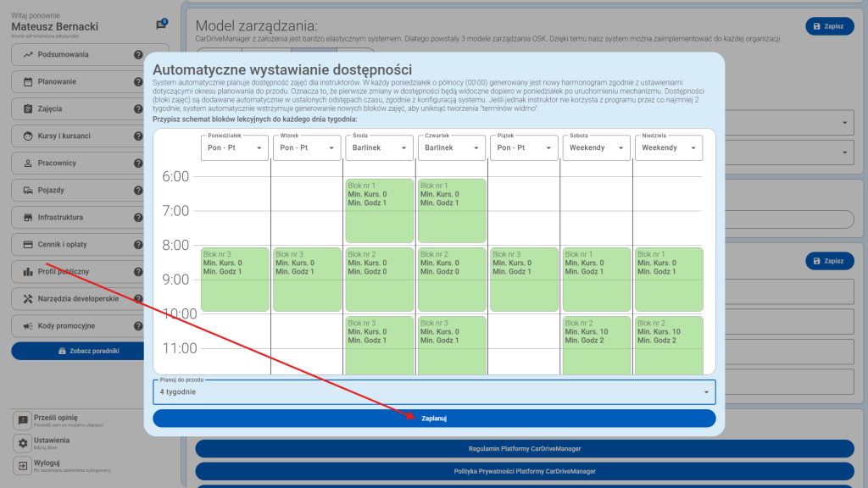Click the help icon next to Podsumowania
Viewport: 868px width, 488px height.
point(138,55)
